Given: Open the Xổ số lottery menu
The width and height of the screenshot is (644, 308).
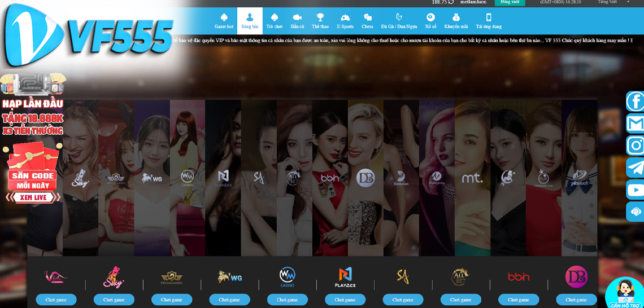Looking at the screenshot, I should click(430, 21).
